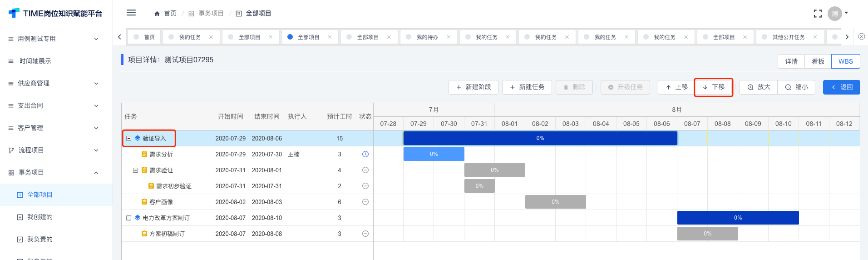868x260 pixels.
Task: Select 方案初稿制订 gray Gantt bar
Action: tap(708, 234)
